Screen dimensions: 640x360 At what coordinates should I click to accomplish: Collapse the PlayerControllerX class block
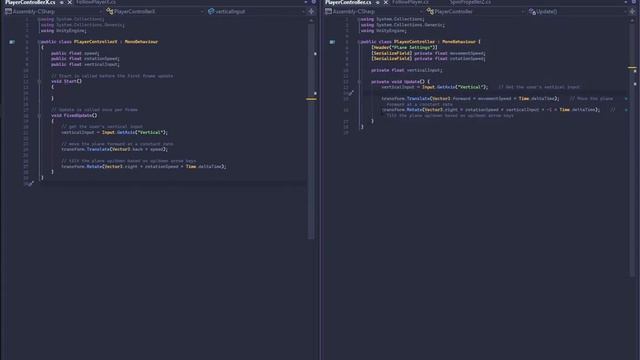click(x=39, y=42)
